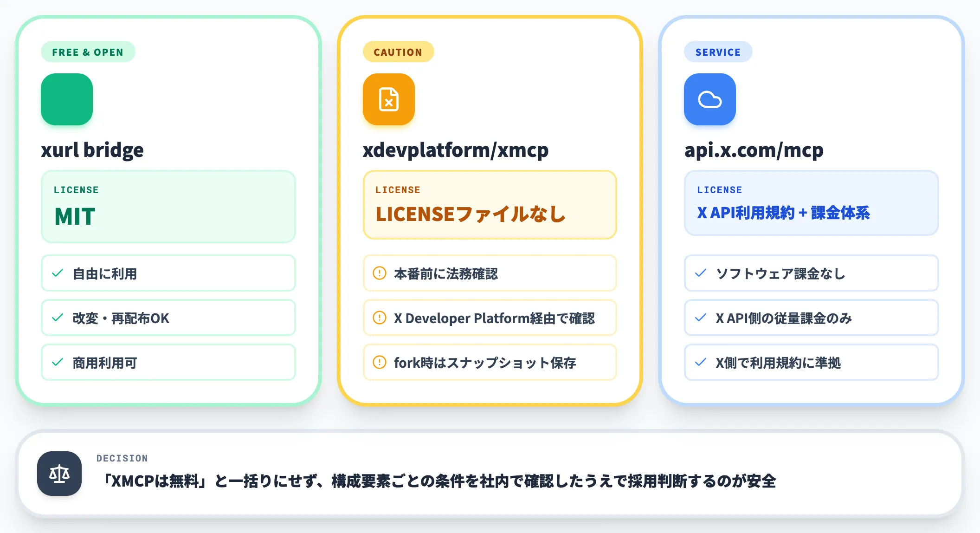
Task: Click the LICENSE label above MIT
Action: pyautogui.click(x=76, y=190)
